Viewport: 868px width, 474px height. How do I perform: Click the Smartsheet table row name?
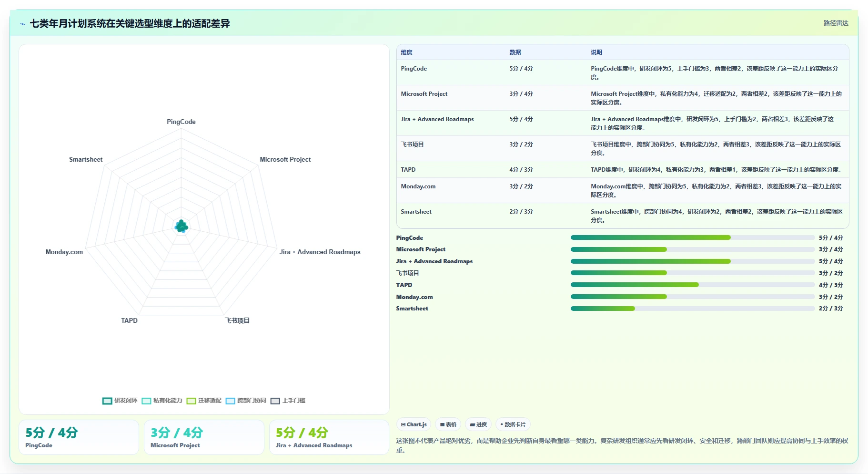pos(416,212)
